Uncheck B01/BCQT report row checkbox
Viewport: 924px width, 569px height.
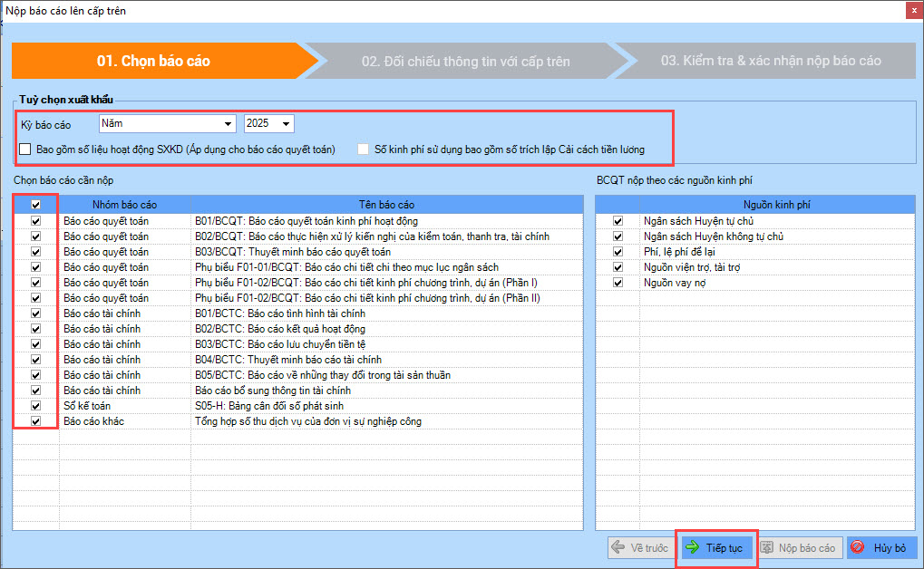pos(36,220)
